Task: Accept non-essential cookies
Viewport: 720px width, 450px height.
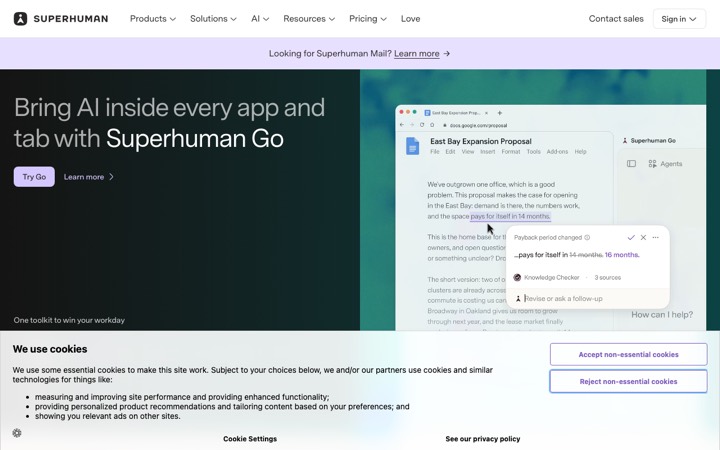Action: coord(628,354)
